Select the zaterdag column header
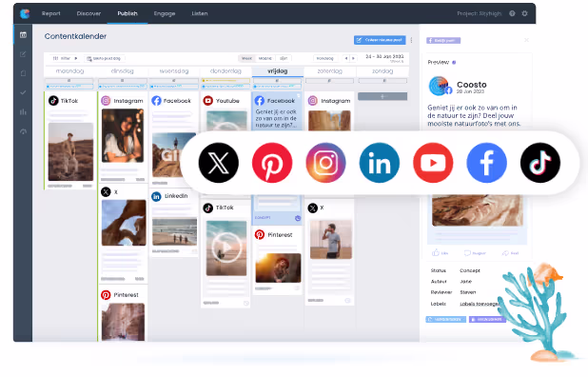This screenshot has height=377, width=588. click(x=329, y=70)
